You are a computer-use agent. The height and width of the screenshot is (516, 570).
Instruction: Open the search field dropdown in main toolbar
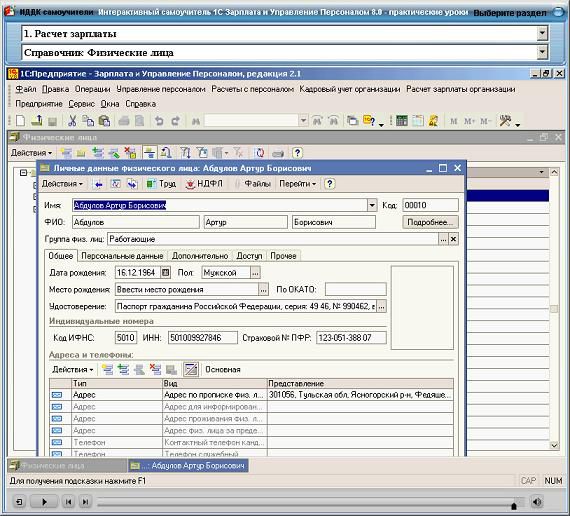(x=303, y=120)
